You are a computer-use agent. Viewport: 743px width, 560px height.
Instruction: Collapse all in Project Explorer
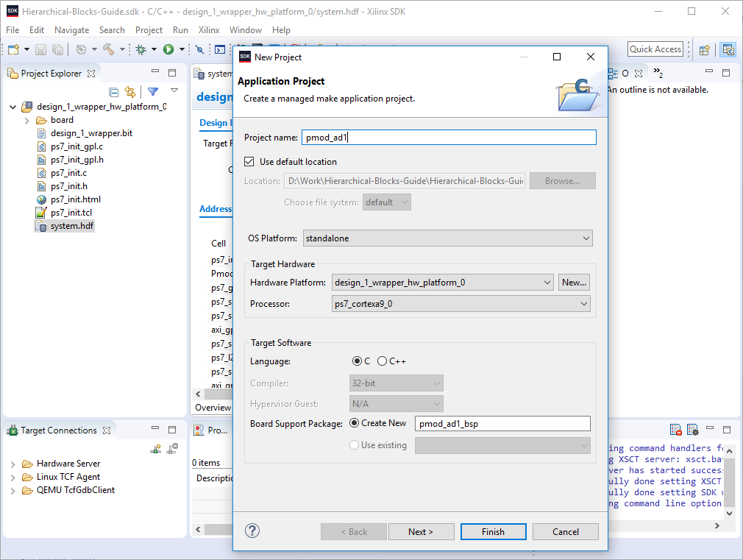114,92
